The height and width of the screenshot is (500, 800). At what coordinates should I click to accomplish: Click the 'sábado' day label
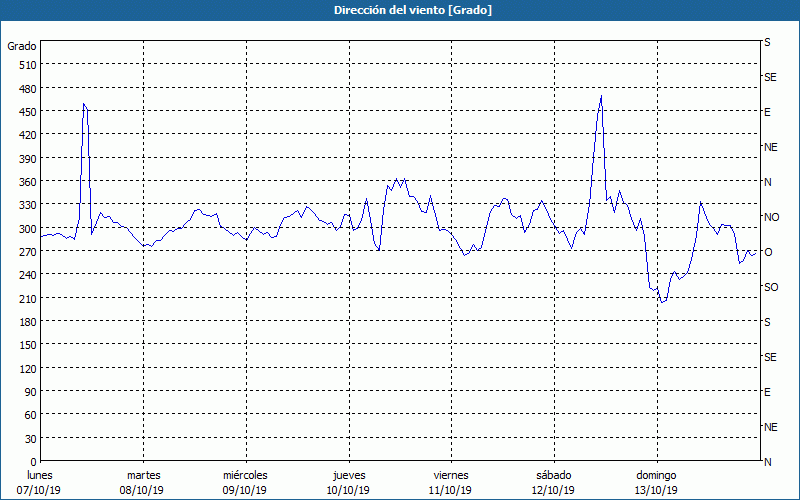click(x=554, y=475)
